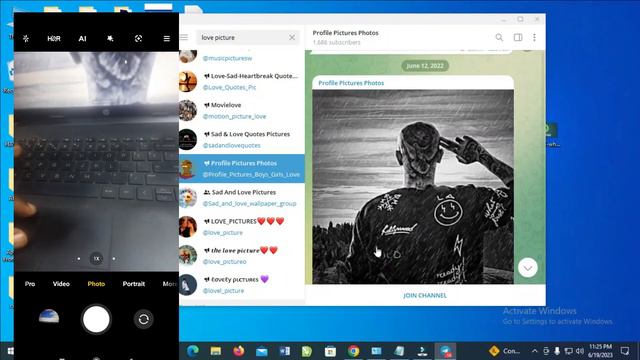This screenshot has width=640, height=360.
Task: Jump to bottom with down-arrow button
Action: click(x=528, y=268)
